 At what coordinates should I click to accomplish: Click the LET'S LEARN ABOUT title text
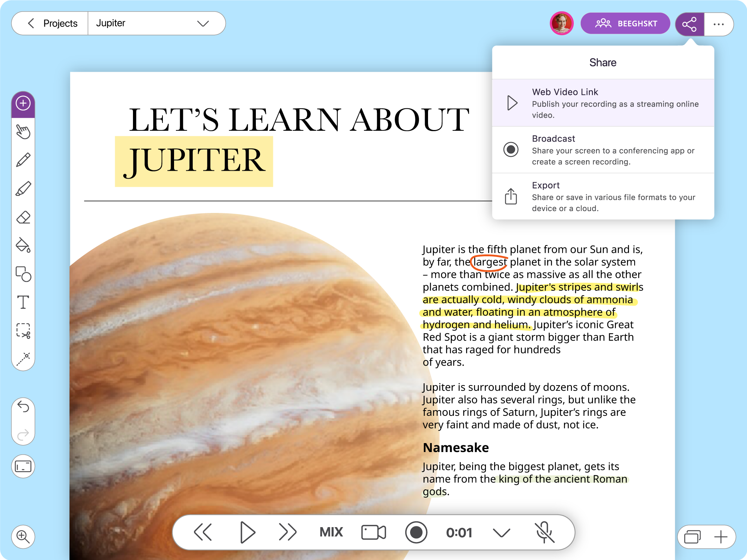[x=299, y=120]
